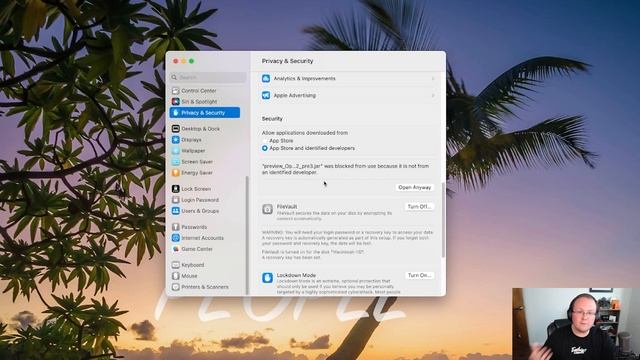Click the FileVault icon

267,209
